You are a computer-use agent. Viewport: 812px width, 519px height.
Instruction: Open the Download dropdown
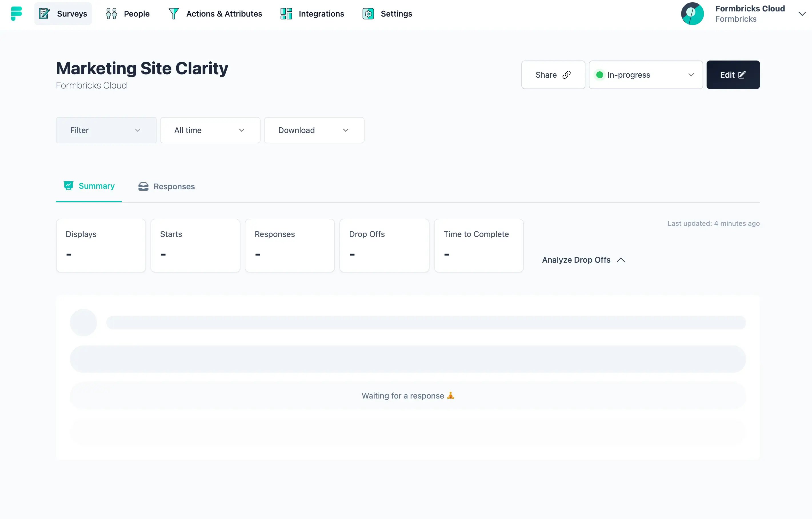coord(314,130)
